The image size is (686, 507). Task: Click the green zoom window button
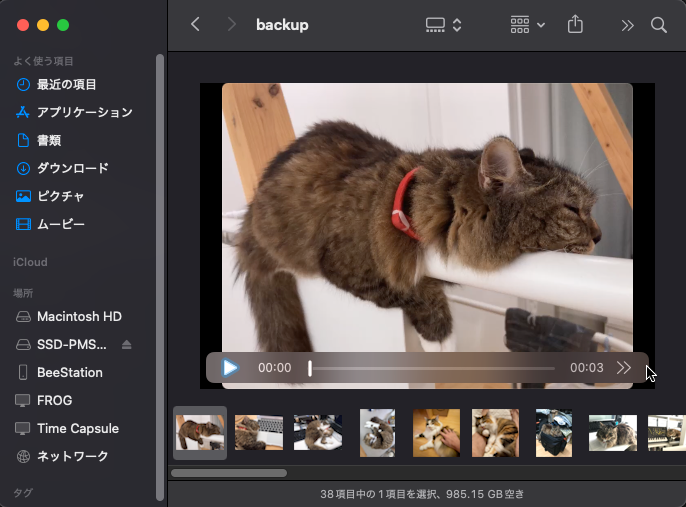click(x=63, y=25)
